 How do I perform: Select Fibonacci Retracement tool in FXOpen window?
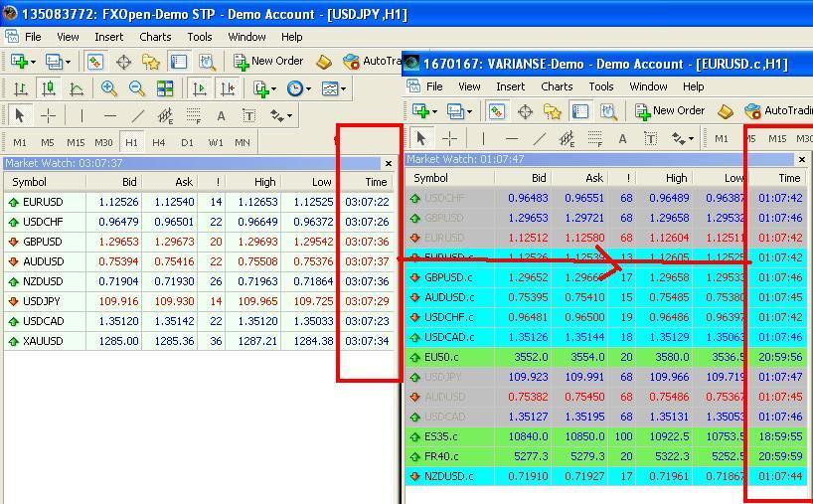194,116
